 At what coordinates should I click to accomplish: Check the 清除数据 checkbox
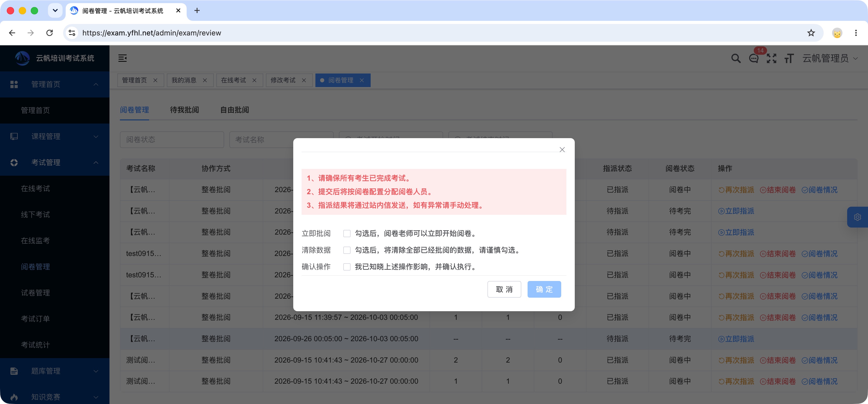(347, 250)
